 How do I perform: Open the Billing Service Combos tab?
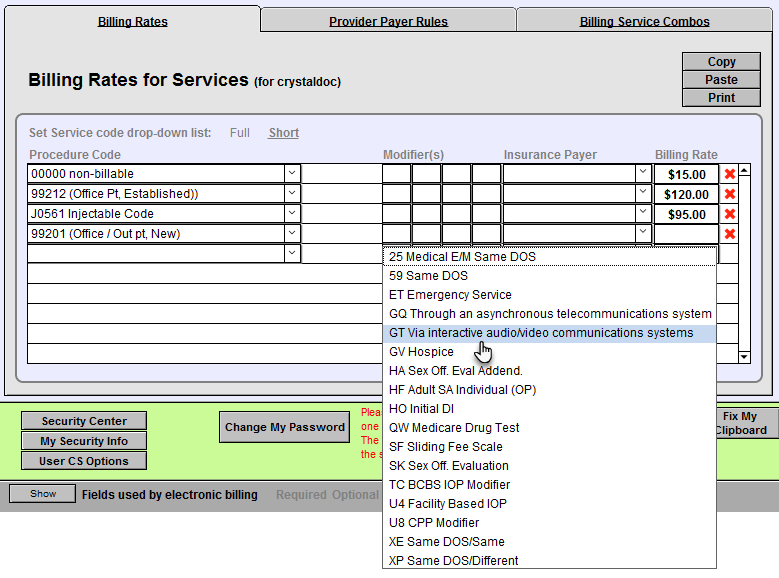point(644,21)
